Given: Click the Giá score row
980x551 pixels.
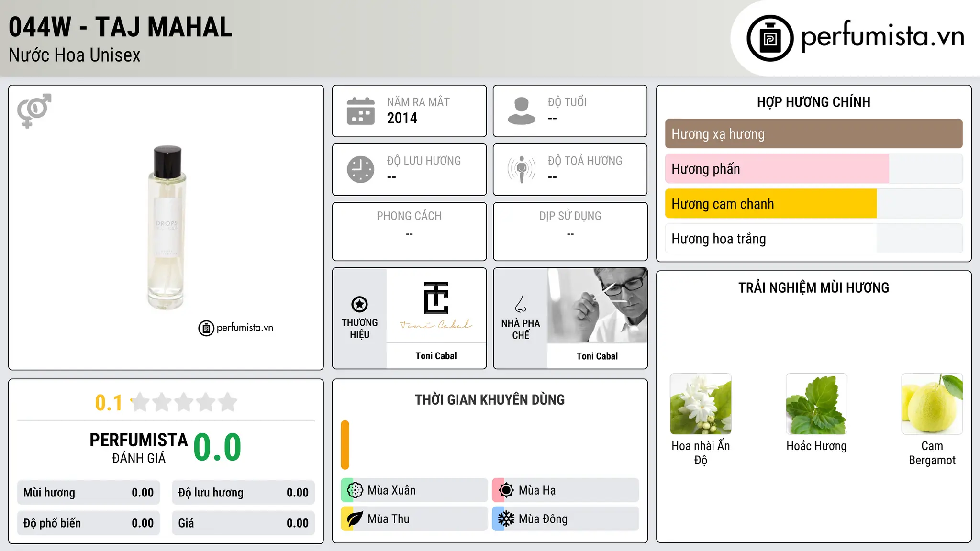Looking at the screenshot, I should (x=243, y=523).
